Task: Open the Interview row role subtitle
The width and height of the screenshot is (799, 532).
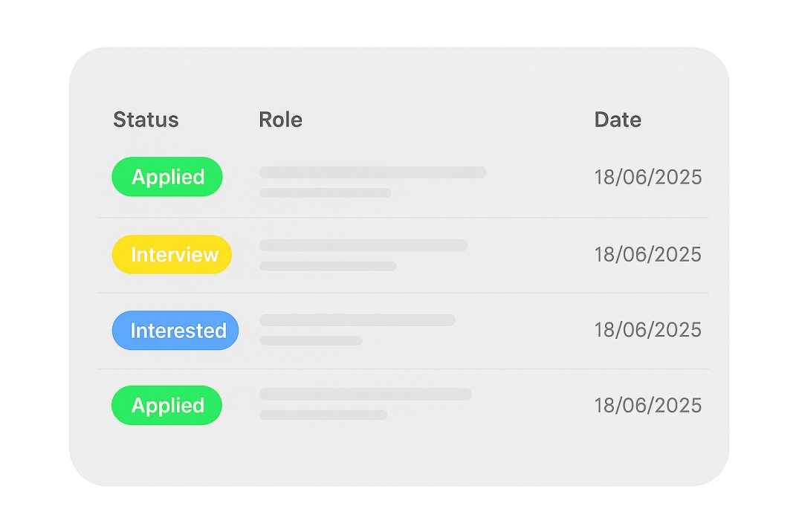Action: (329, 266)
